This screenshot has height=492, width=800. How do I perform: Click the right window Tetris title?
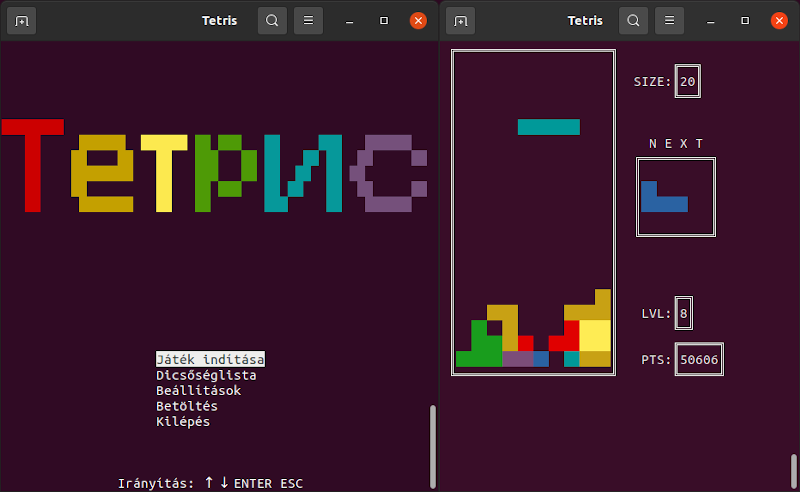click(585, 21)
